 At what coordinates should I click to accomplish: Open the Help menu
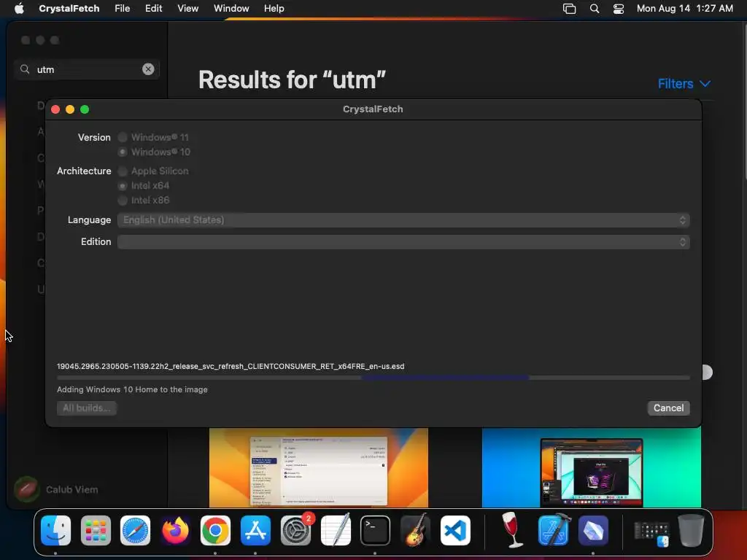[x=274, y=8]
